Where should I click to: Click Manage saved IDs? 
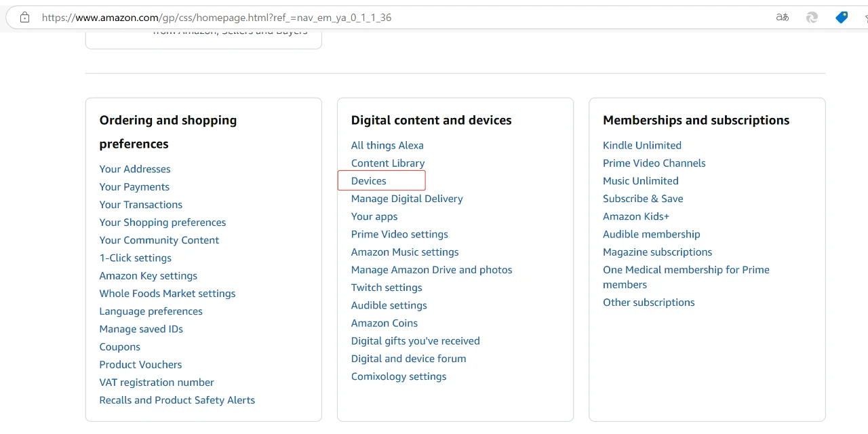pos(141,329)
